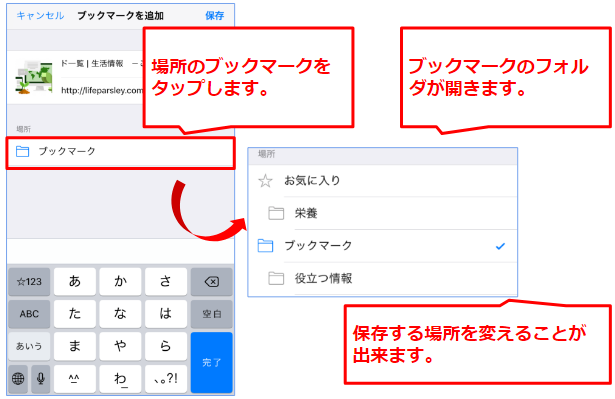615x399 pixels.
Task: Tap the や key
Action: pos(120,346)
